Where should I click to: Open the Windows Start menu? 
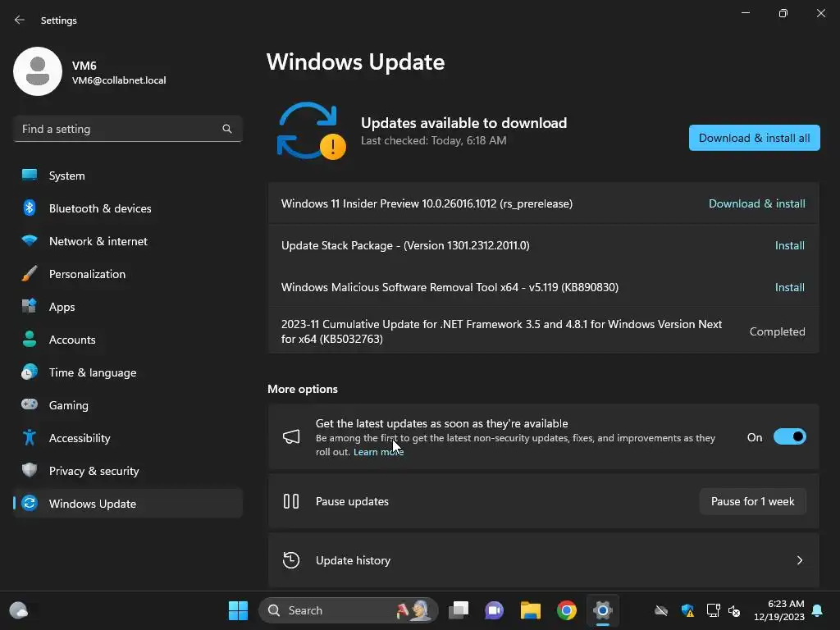(x=238, y=610)
